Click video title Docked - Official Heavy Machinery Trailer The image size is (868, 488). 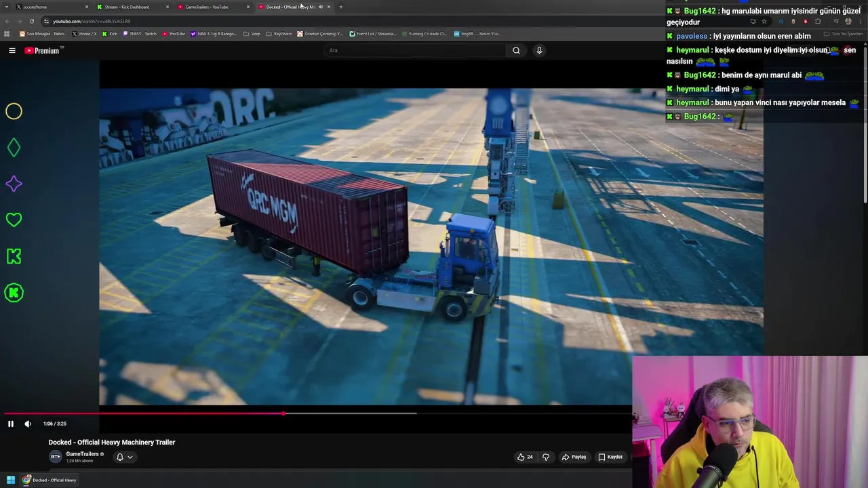[112, 442]
